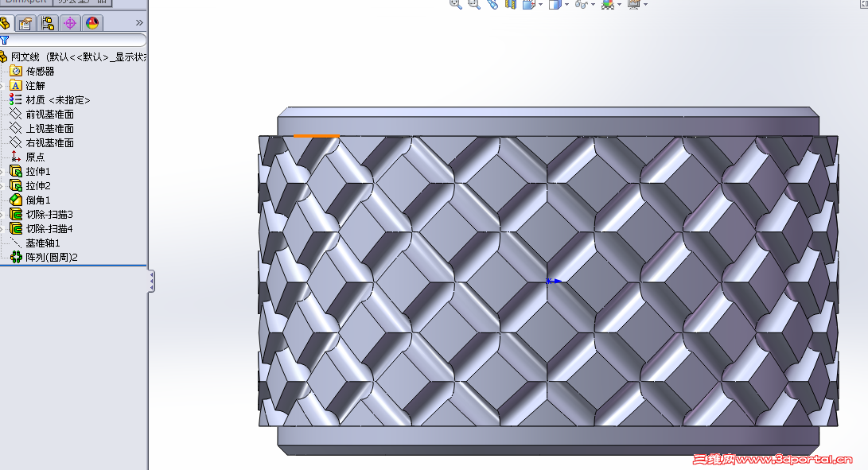Click the panel collapse handle on the splitter
Screen dimensions: 868x470
[151, 282]
